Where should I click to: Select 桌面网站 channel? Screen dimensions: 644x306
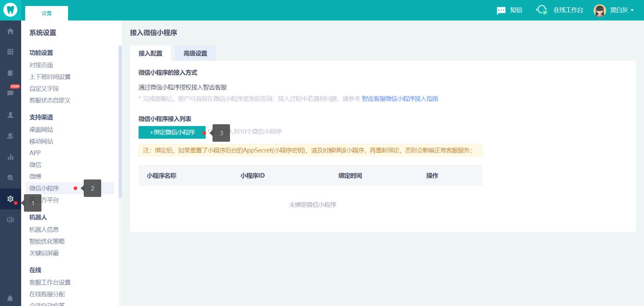pyautogui.click(x=41, y=130)
